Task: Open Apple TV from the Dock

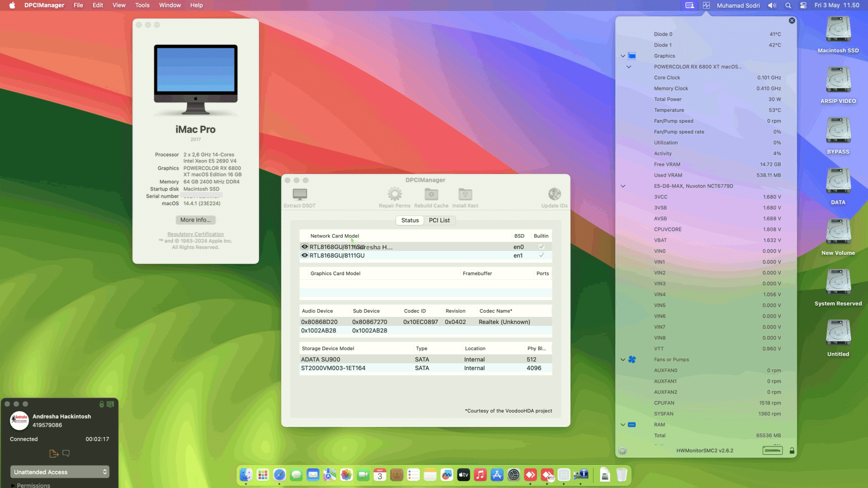Action: (x=463, y=475)
